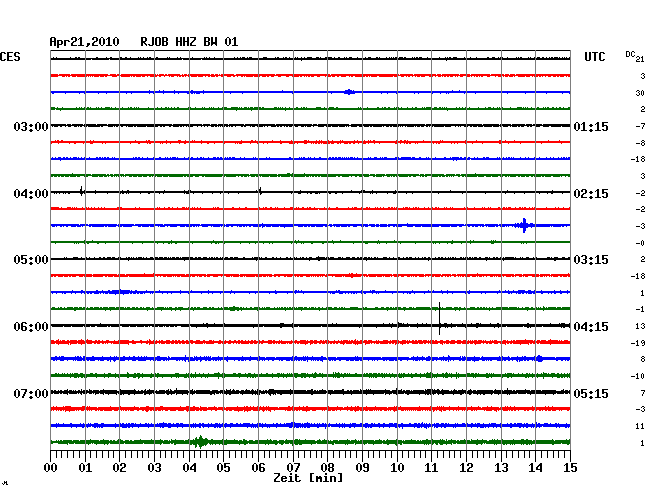Select the 06:00 local time label

[x=31, y=327]
